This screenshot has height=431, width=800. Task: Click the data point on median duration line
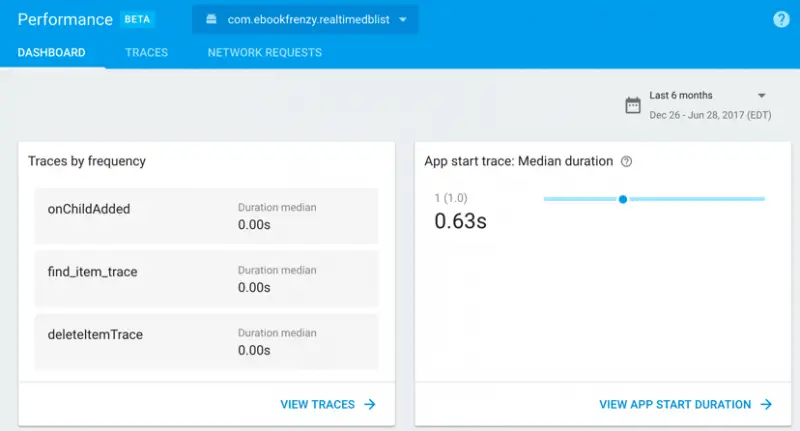tap(623, 199)
